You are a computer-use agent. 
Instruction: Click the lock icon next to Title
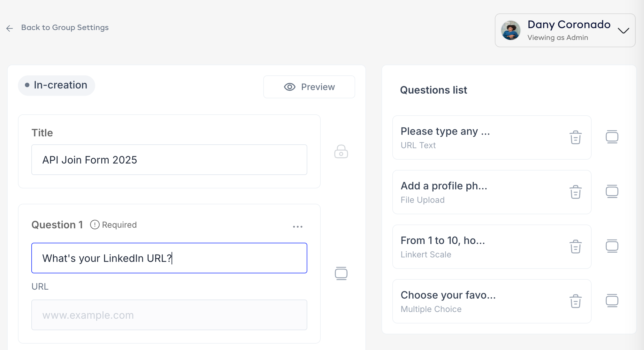(x=341, y=151)
